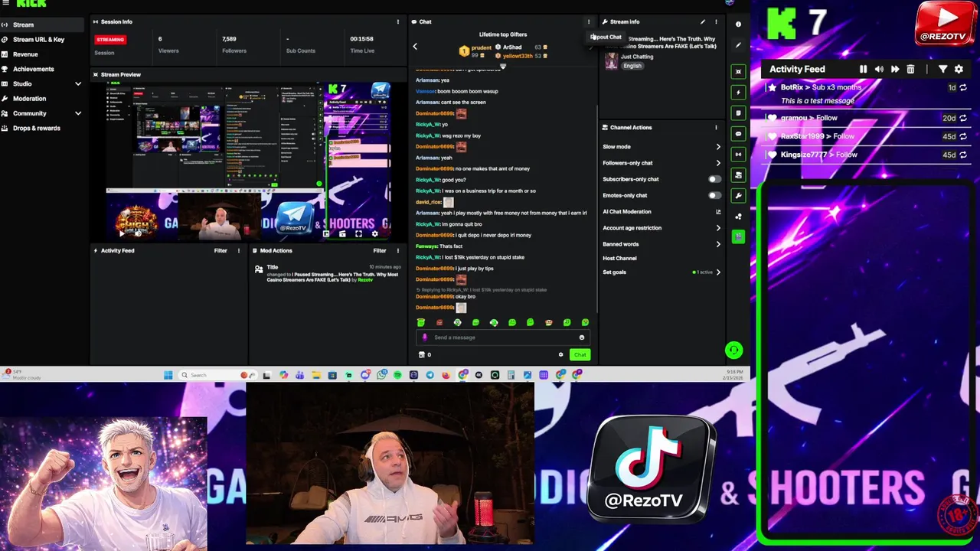Viewport: 980px width, 551px height.
Task: Replay the Kingsize7777 follow alert
Action: coord(963,155)
